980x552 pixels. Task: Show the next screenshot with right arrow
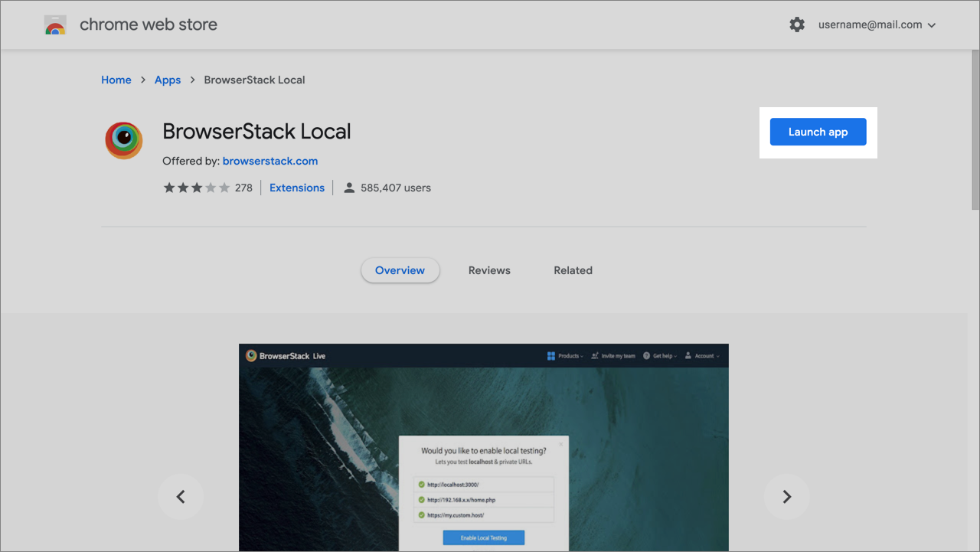coord(786,497)
